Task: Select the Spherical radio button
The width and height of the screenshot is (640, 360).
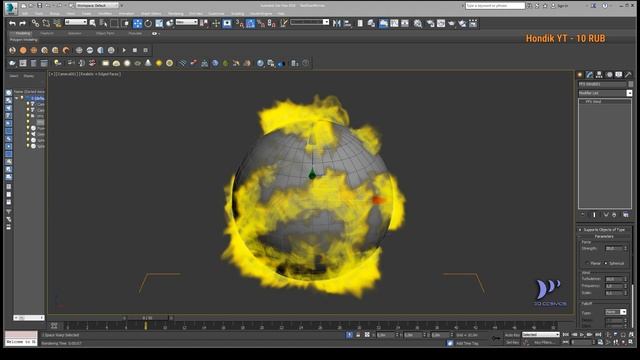Action: [606, 263]
